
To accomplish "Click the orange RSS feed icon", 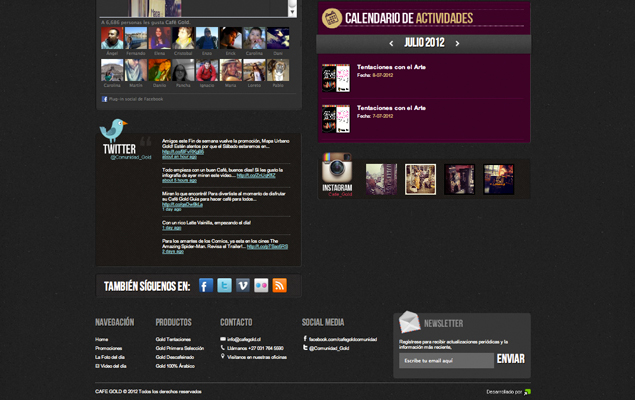I will click(280, 286).
